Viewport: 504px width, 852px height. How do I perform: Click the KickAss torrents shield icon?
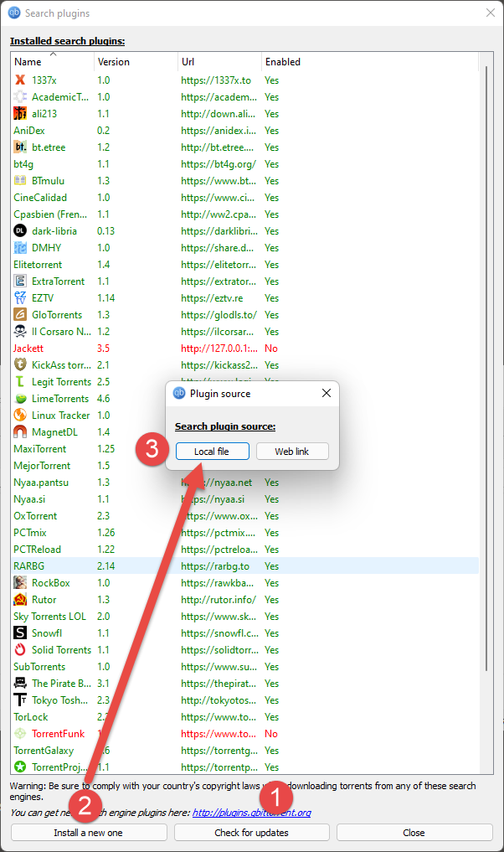pos(20,365)
